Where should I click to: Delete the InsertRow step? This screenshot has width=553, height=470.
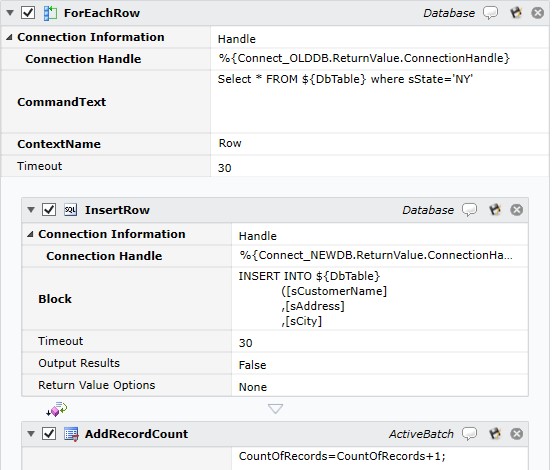[517, 210]
